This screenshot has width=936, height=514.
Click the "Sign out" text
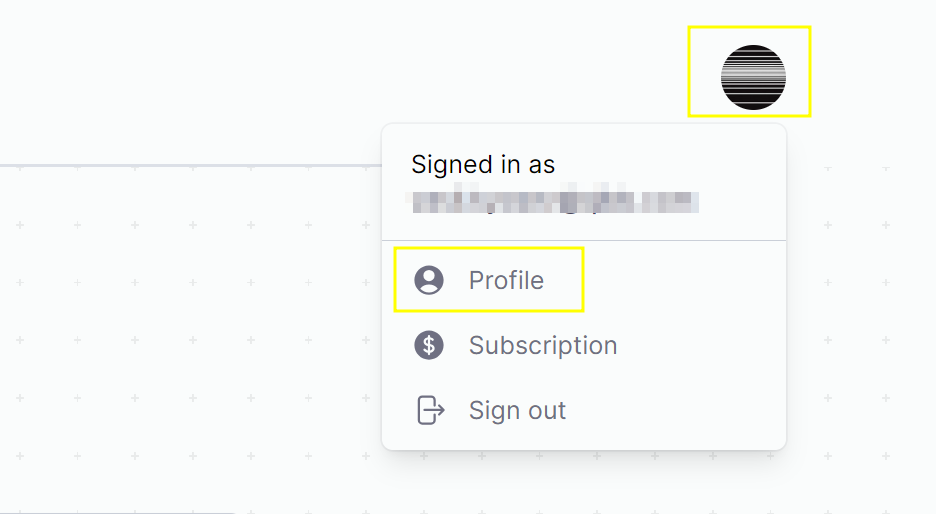[517, 410]
